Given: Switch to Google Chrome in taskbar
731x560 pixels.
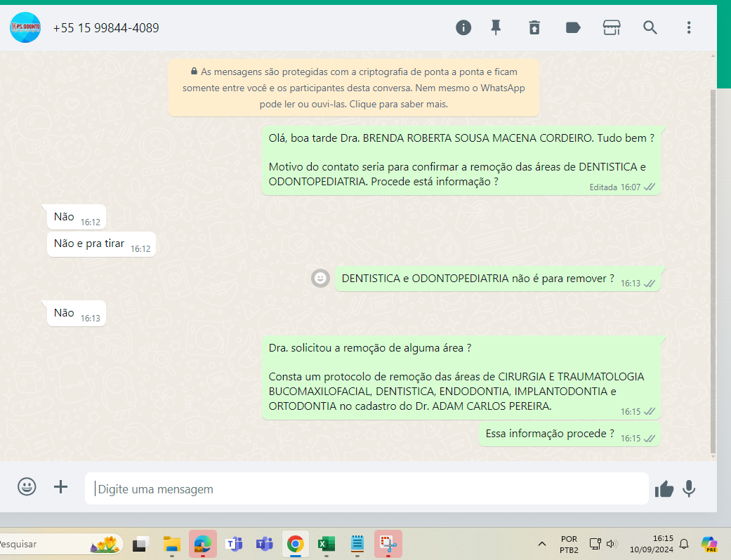Looking at the screenshot, I should coord(296,544).
